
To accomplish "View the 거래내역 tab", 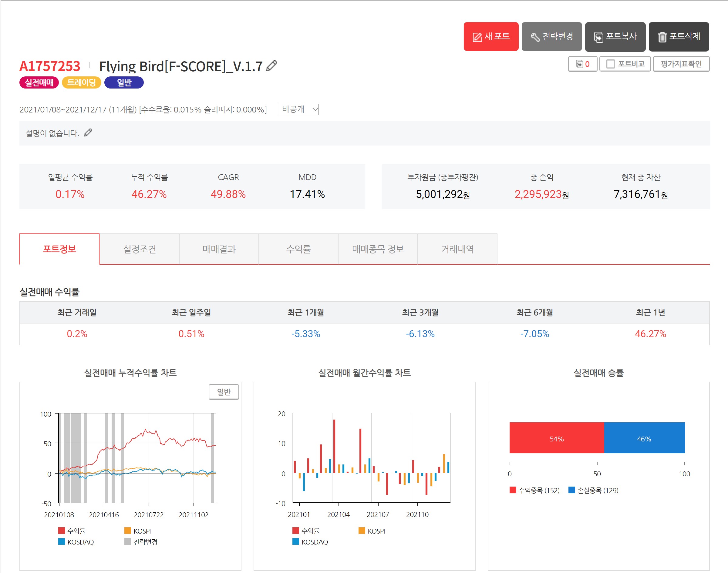I will click(x=457, y=249).
